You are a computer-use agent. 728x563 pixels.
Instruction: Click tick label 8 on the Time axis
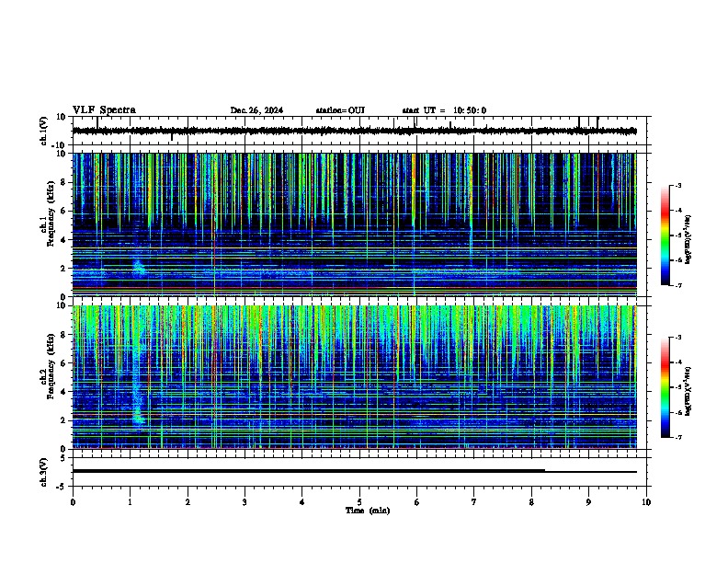531,502
